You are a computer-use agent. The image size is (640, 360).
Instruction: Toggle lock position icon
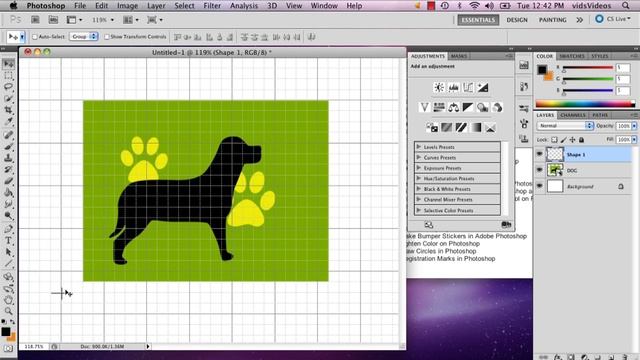(573, 140)
